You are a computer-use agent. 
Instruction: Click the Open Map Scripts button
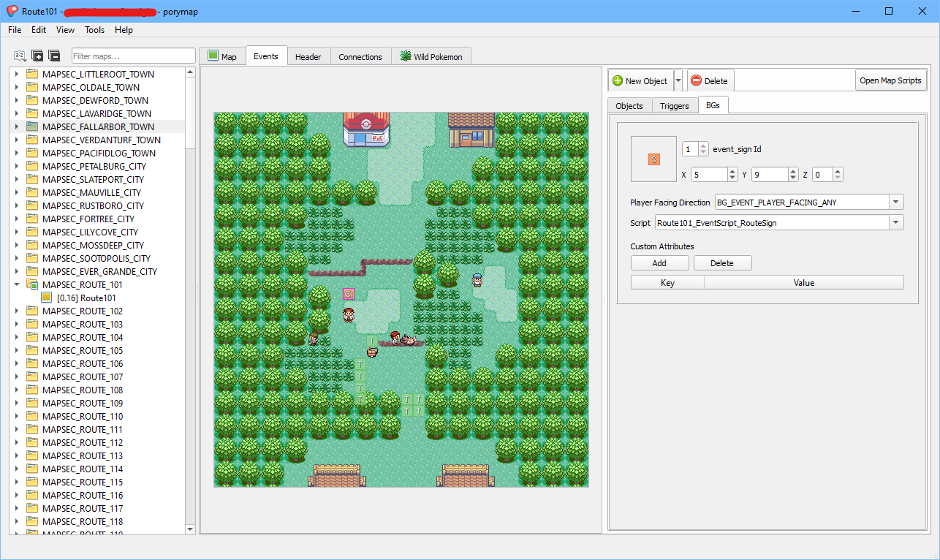890,80
